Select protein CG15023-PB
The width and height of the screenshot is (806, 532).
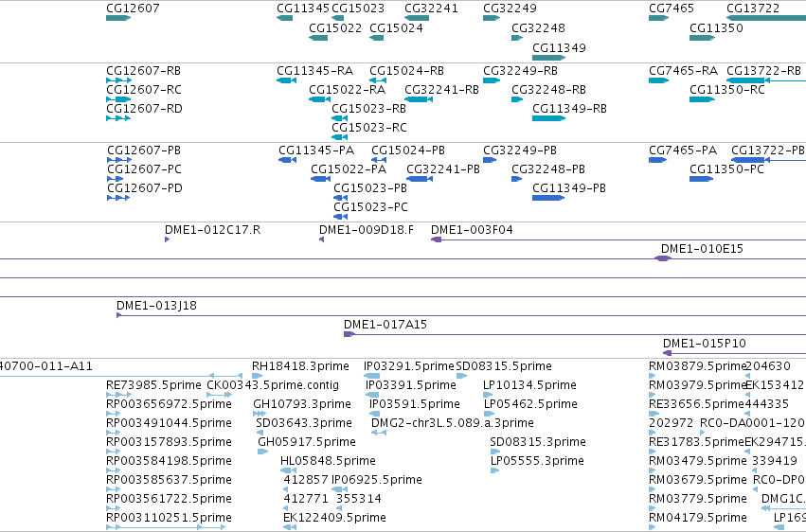coord(340,198)
